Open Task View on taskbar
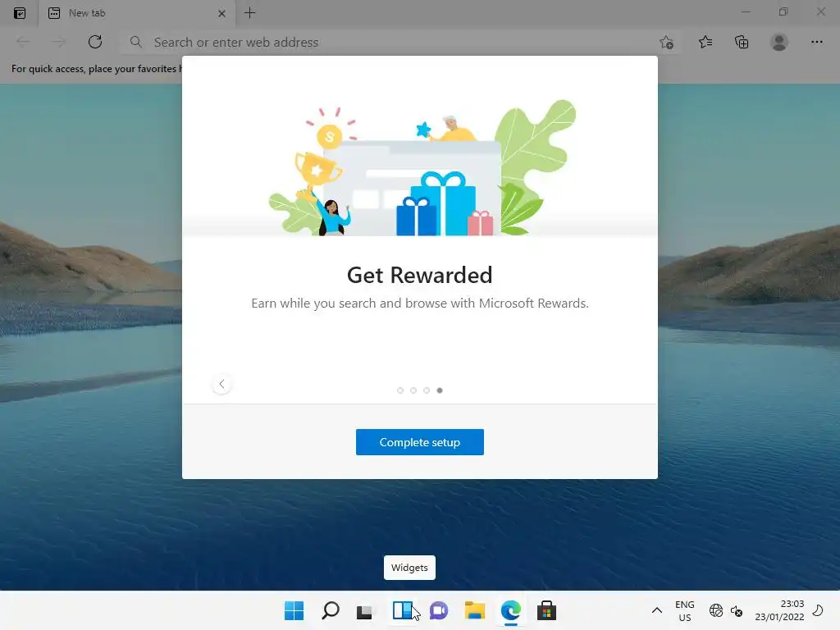Image resolution: width=840 pixels, height=630 pixels. coord(364,610)
